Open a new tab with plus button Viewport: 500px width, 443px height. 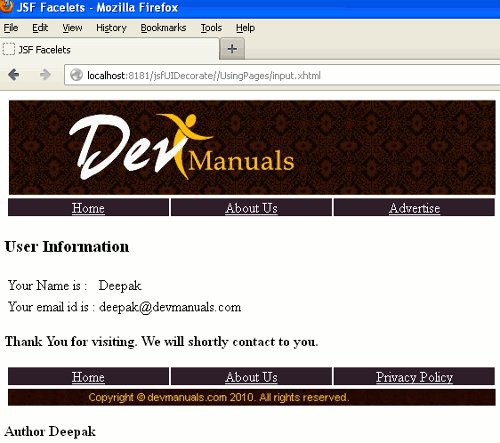(x=232, y=49)
